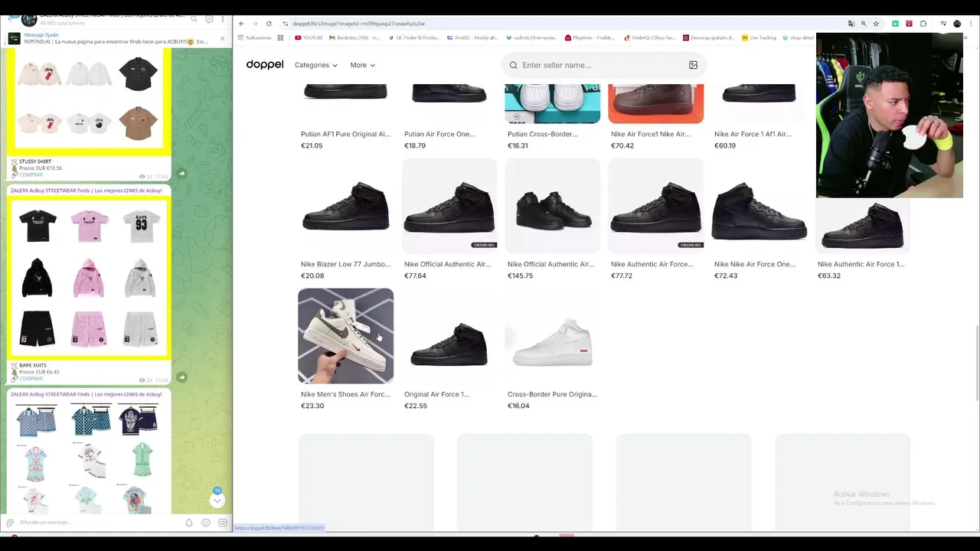This screenshot has width=980, height=551.
Task: Open Nike Nike Air Force One €72.43 image
Action: pyautogui.click(x=759, y=206)
